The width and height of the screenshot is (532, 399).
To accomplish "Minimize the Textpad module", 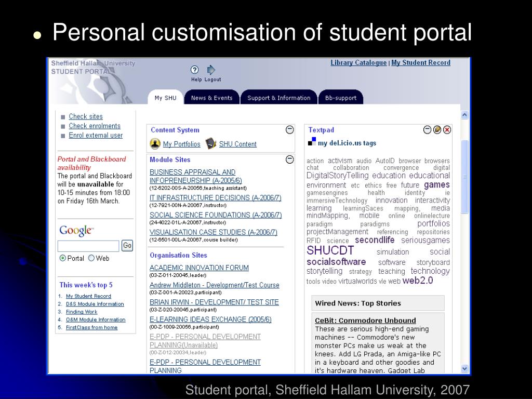I will (x=427, y=129).
